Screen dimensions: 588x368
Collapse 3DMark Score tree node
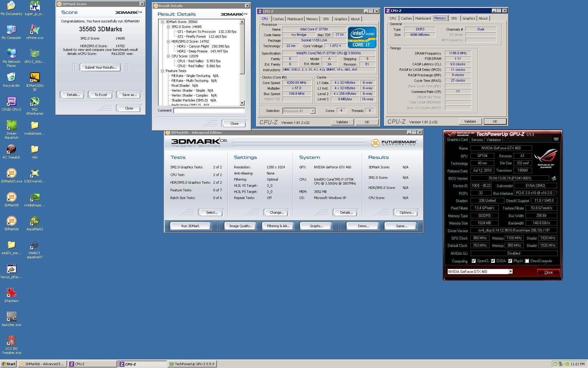pyautogui.click(x=163, y=22)
